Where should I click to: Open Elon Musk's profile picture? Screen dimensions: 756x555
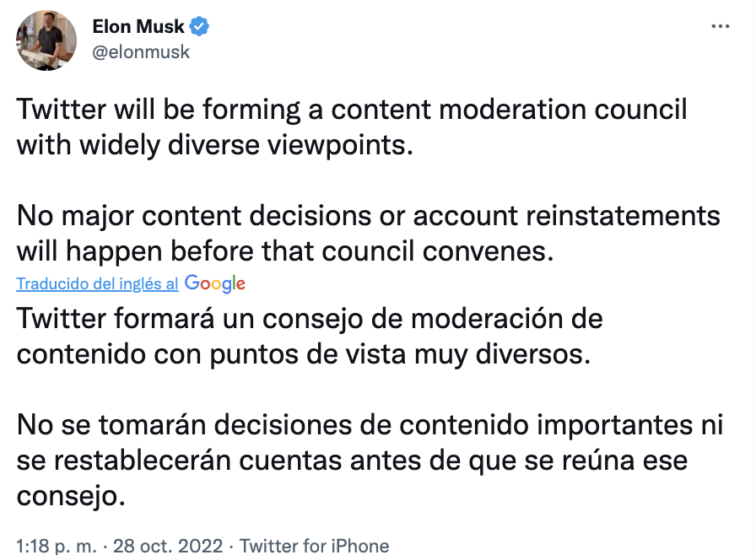pyautogui.click(x=48, y=40)
